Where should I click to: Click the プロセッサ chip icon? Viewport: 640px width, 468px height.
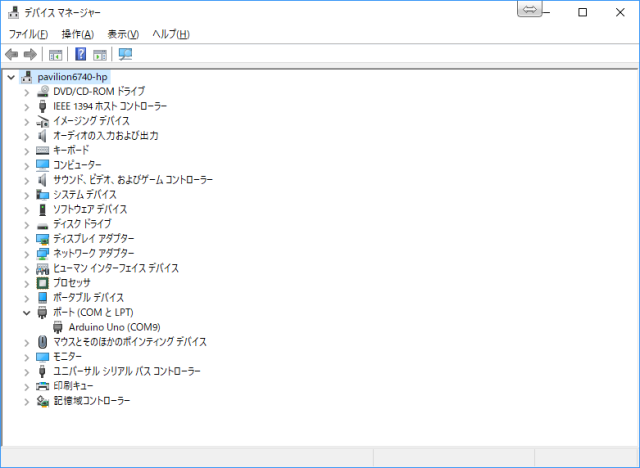coord(42,283)
